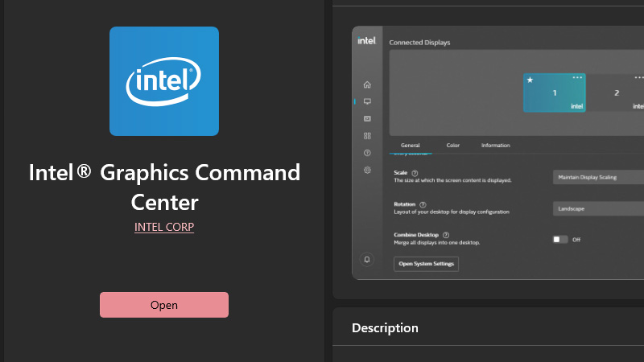Click 'Merge all displays into one desktop' text
The image size is (644, 362).
[x=436, y=243]
